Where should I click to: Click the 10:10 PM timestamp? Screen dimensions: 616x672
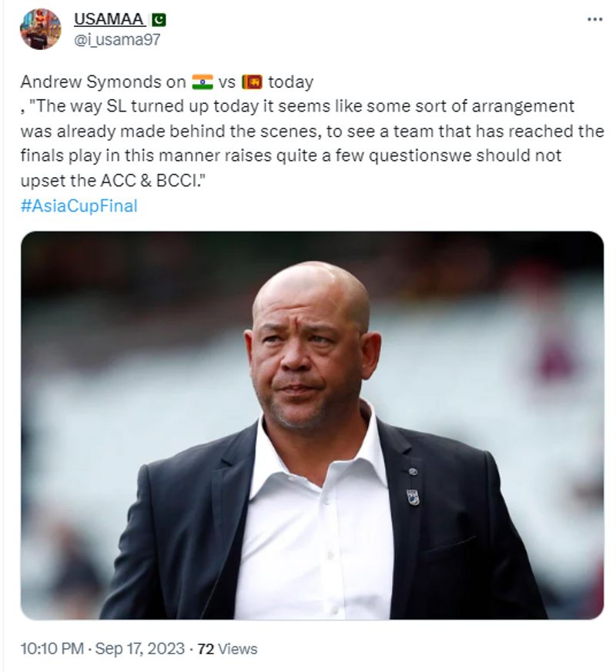click(x=52, y=649)
